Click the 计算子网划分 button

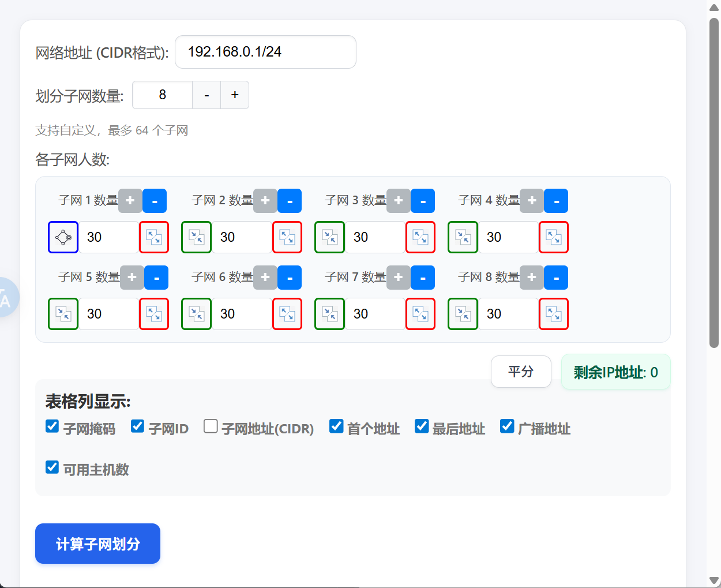click(x=97, y=544)
